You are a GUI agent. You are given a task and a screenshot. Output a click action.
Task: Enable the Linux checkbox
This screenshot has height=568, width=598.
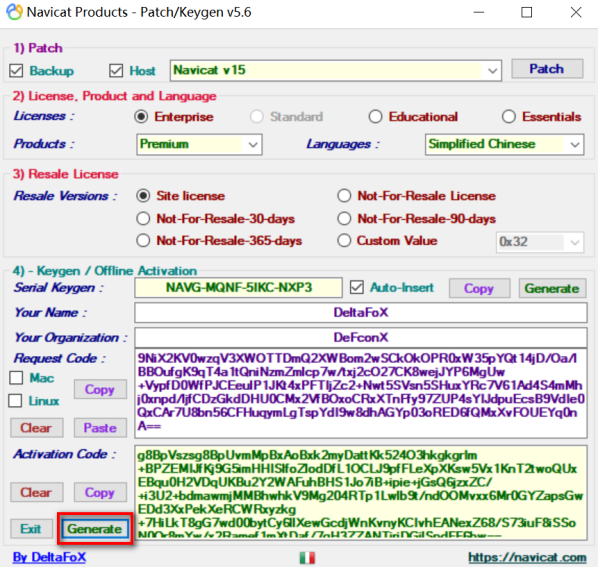pyautogui.click(x=15, y=401)
